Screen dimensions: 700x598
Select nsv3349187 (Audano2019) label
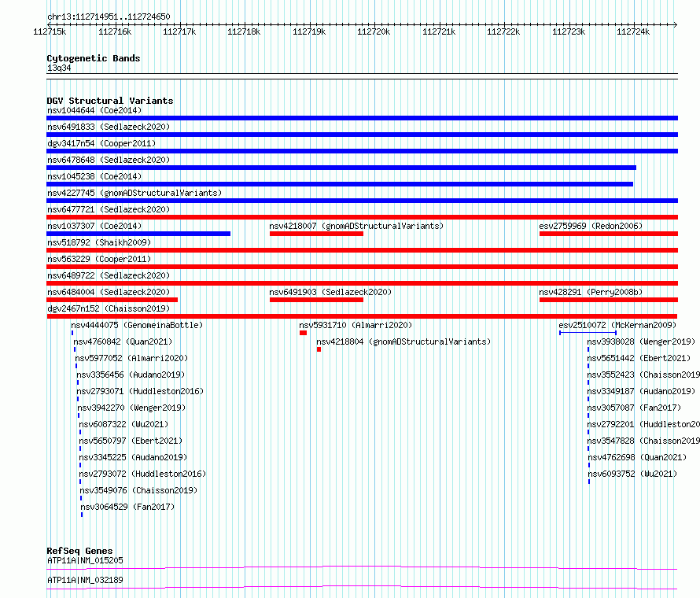click(641, 391)
